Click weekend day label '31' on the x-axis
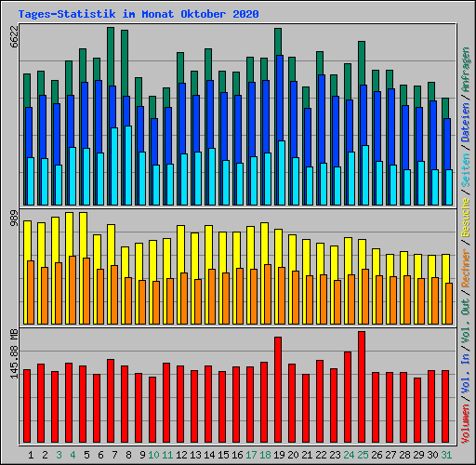Viewport: 476px width, 465px height. tap(446, 455)
